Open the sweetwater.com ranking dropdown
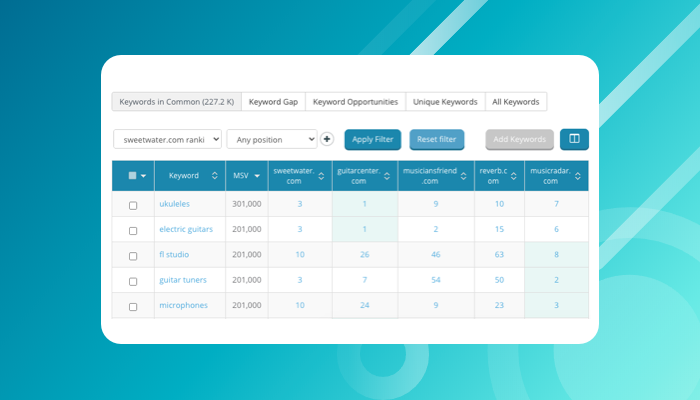 point(168,139)
